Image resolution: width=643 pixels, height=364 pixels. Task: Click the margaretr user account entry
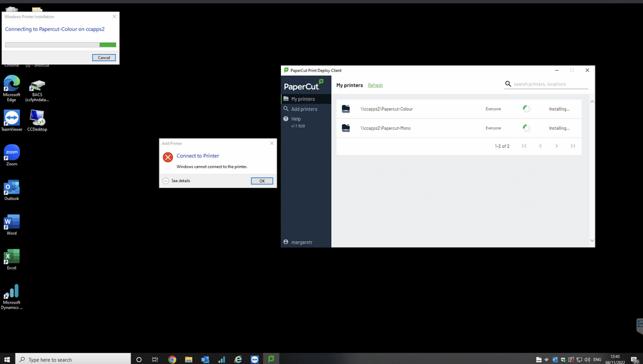point(298,242)
